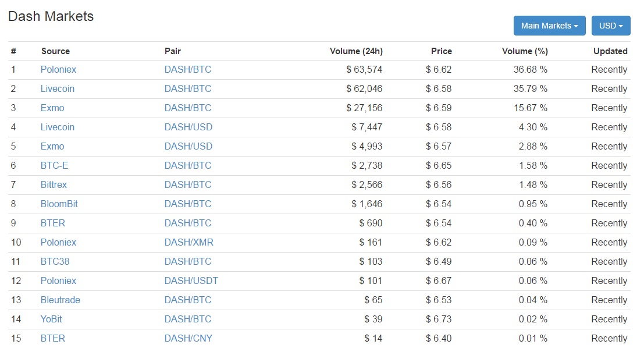Open Livecoin source in row 2
644x348 pixels.
click(58, 89)
